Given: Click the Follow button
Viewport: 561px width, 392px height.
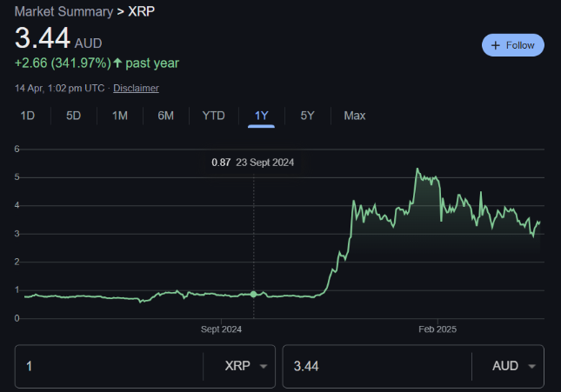Looking at the screenshot, I should (x=512, y=45).
